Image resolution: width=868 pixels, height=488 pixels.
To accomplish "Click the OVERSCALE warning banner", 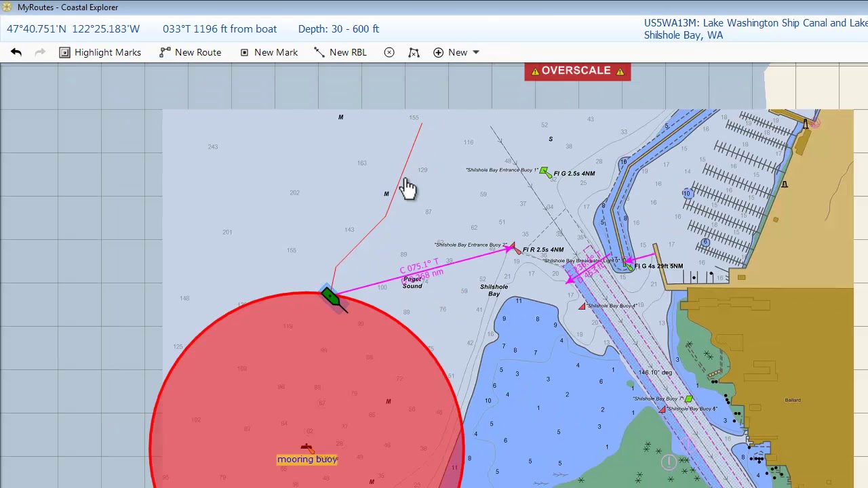I will [577, 71].
